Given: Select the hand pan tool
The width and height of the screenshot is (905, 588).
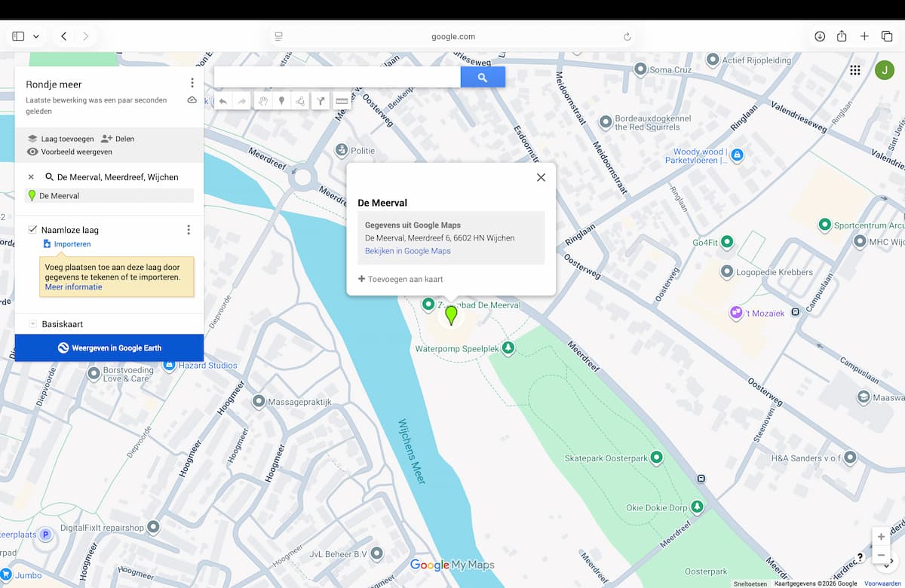Looking at the screenshot, I should click(262, 100).
